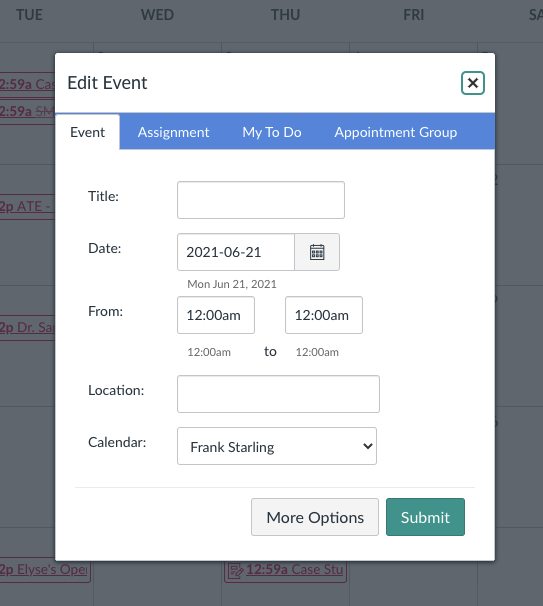Open the date picker calendar icon
This screenshot has width=543, height=606.
[317, 252]
